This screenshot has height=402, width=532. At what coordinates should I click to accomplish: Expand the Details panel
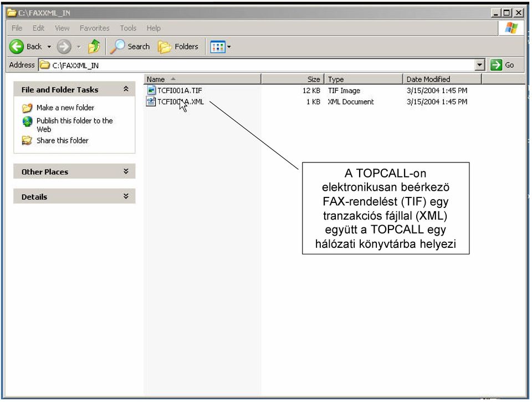click(x=126, y=196)
